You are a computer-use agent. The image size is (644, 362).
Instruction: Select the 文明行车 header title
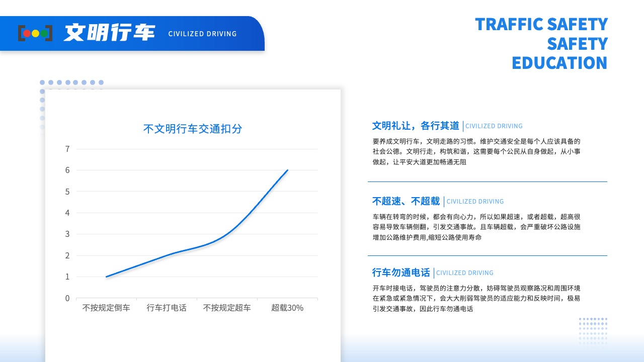(x=109, y=33)
